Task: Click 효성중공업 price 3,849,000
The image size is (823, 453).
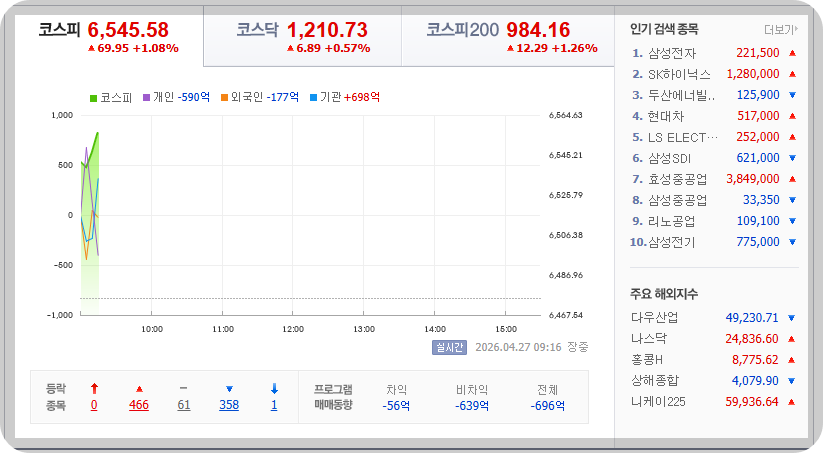Action: 753,179
